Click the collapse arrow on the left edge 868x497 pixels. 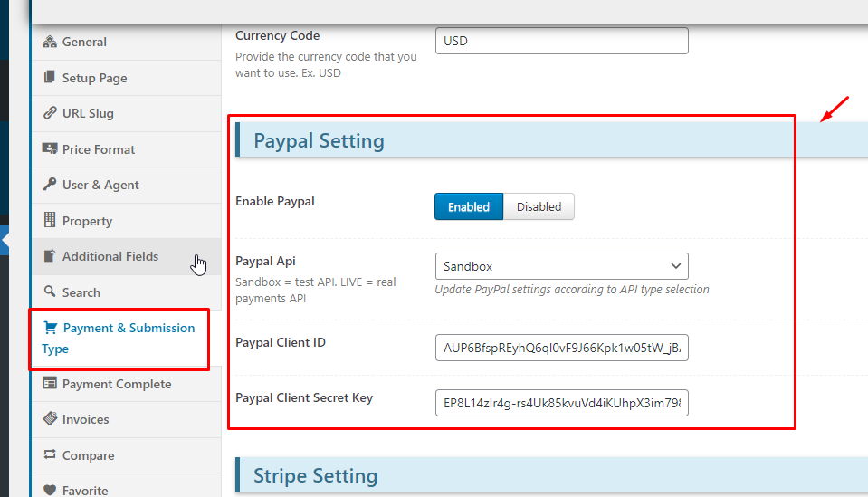pos(5,240)
